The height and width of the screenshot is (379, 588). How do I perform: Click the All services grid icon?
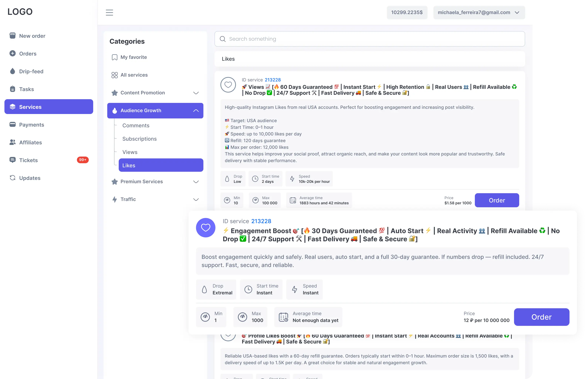click(x=115, y=75)
